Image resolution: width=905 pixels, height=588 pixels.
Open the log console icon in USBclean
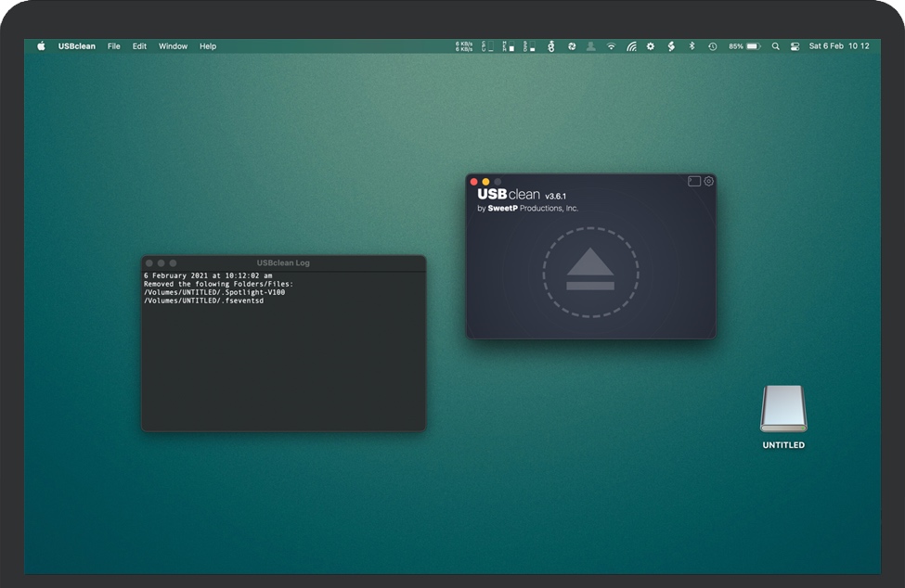[693, 182]
